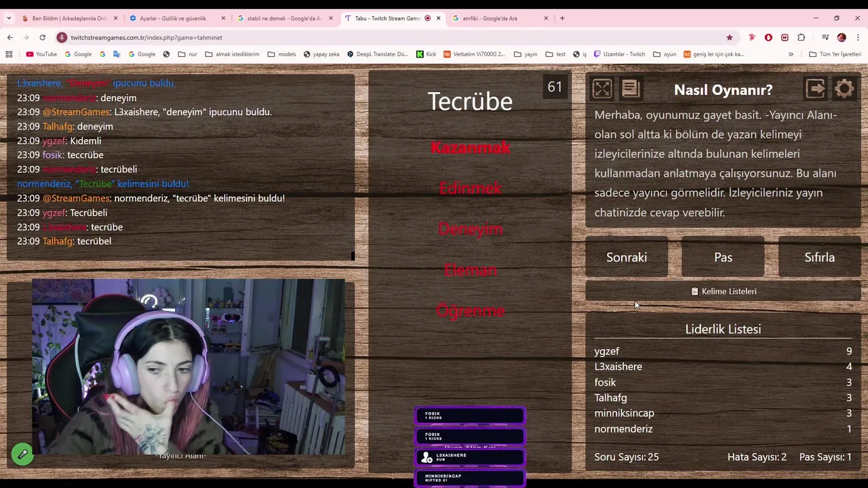Open Uzantılar - Twitch bookmark
This screenshot has width=868, height=488.
[x=619, y=54]
